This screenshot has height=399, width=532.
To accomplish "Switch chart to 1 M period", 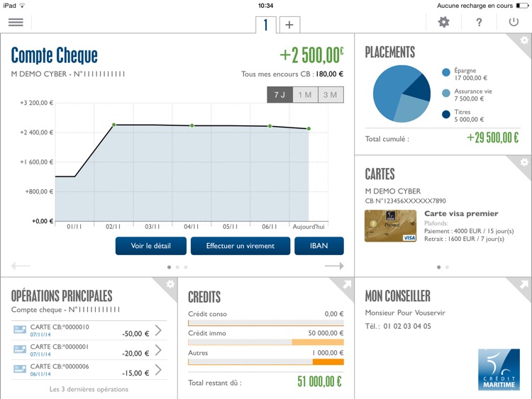I will [x=305, y=94].
